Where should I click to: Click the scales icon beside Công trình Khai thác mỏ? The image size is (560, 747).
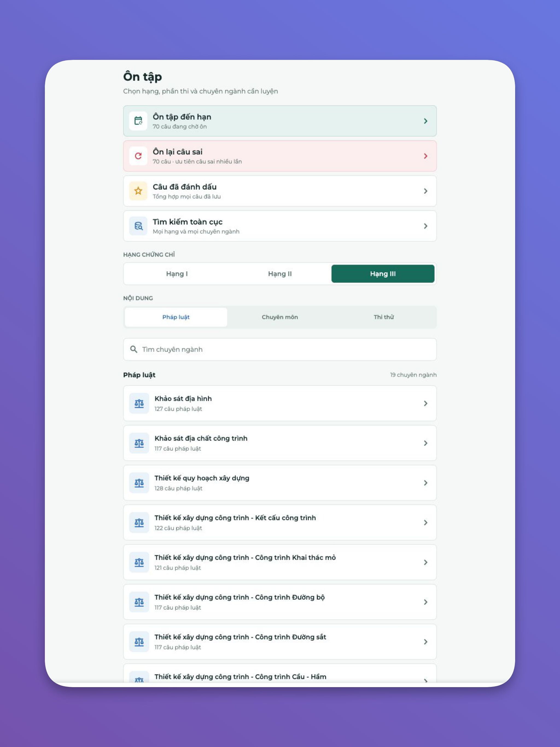(139, 562)
